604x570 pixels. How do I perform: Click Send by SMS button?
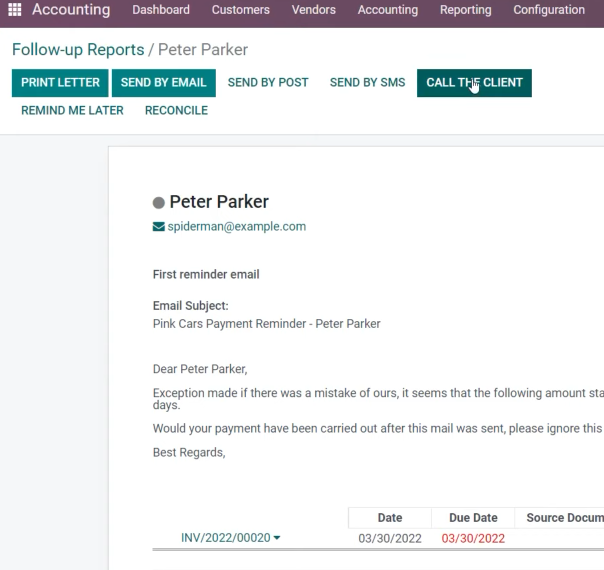tap(367, 83)
